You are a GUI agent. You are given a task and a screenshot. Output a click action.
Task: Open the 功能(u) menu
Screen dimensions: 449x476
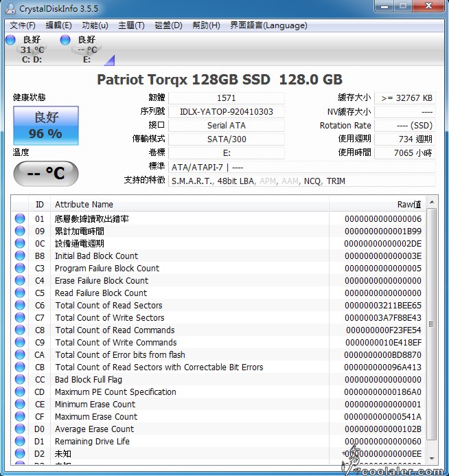pos(95,25)
